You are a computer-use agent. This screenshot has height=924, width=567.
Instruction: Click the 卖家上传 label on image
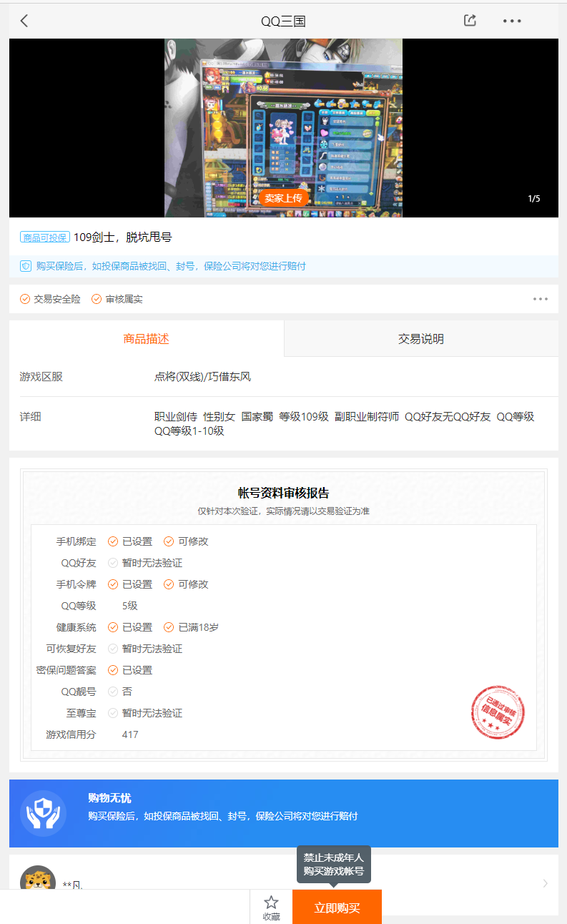(284, 198)
